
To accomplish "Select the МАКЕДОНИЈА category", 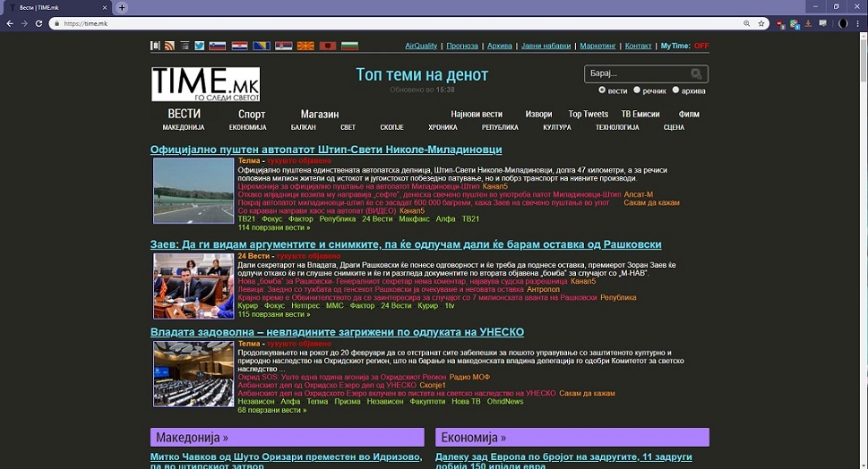I will pyautogui.click(x=184, y=127).
